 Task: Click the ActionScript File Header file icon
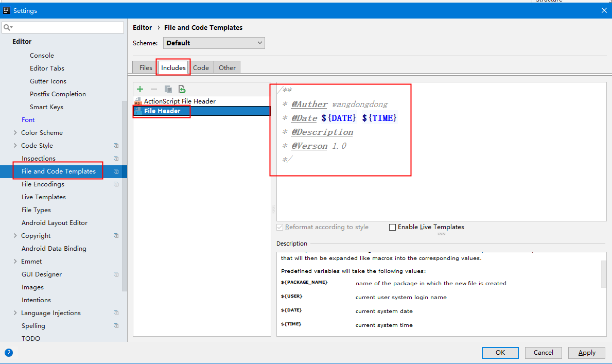138,101
